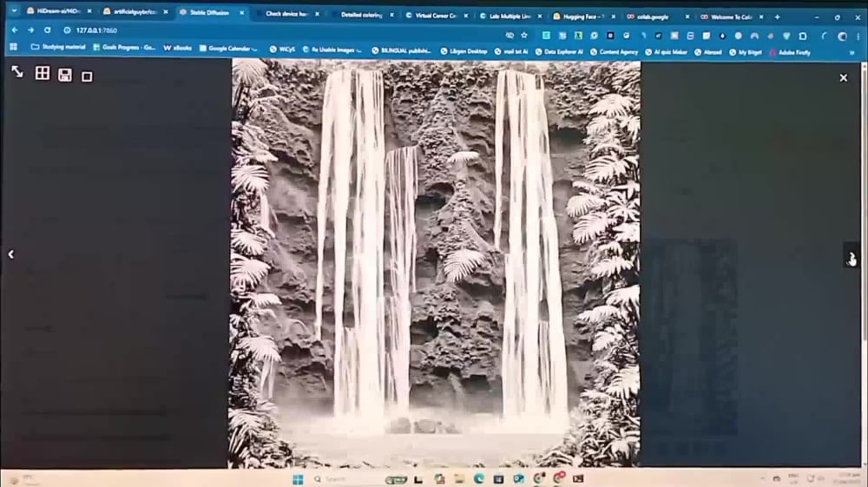The image size is (868, 487).
Task: Open the browser apps grid shortcut
Action: [x=14, y=47]
